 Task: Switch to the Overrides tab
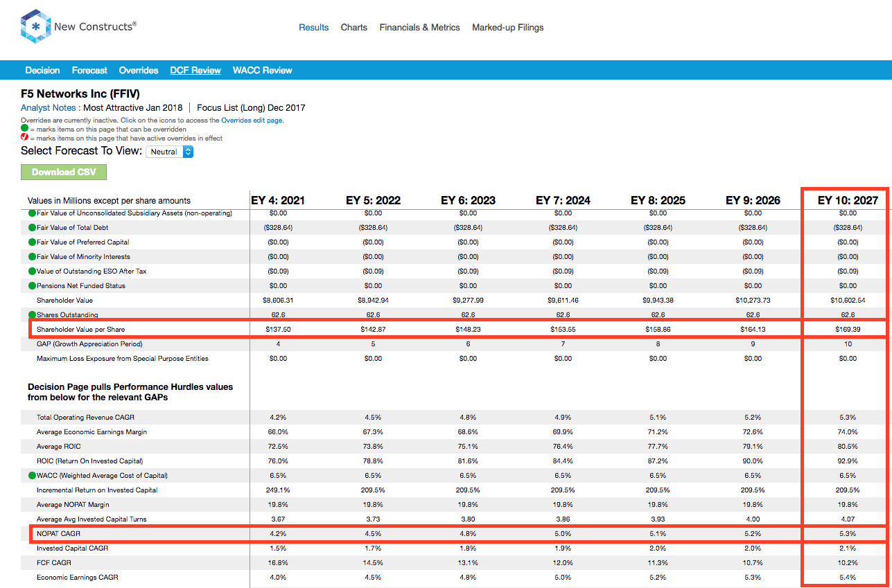pyautogui.click(x=139, y=70)
